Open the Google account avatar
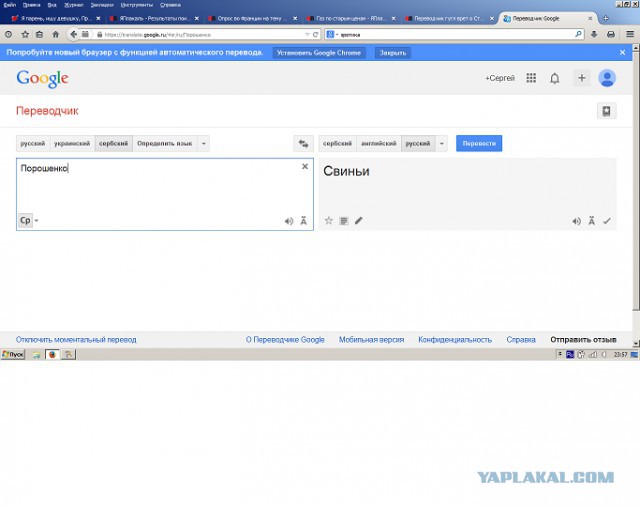 click(607, 78)
